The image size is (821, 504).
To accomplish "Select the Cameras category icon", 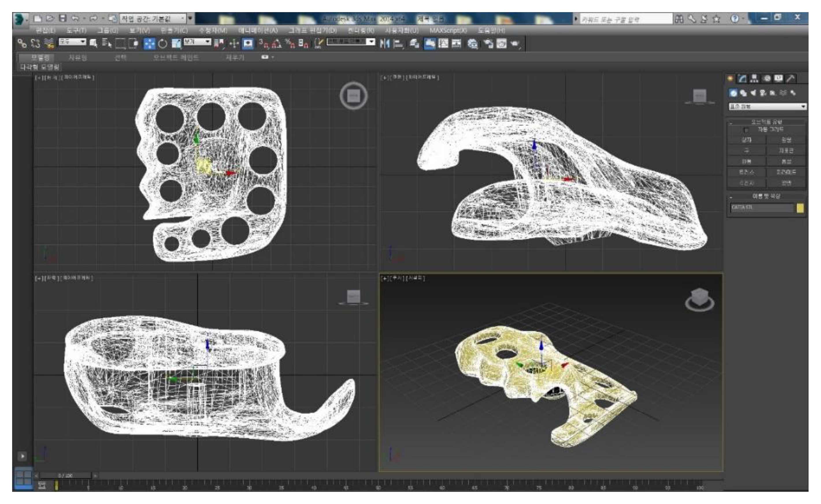I will pyautogui.click(x=763, y=93).
